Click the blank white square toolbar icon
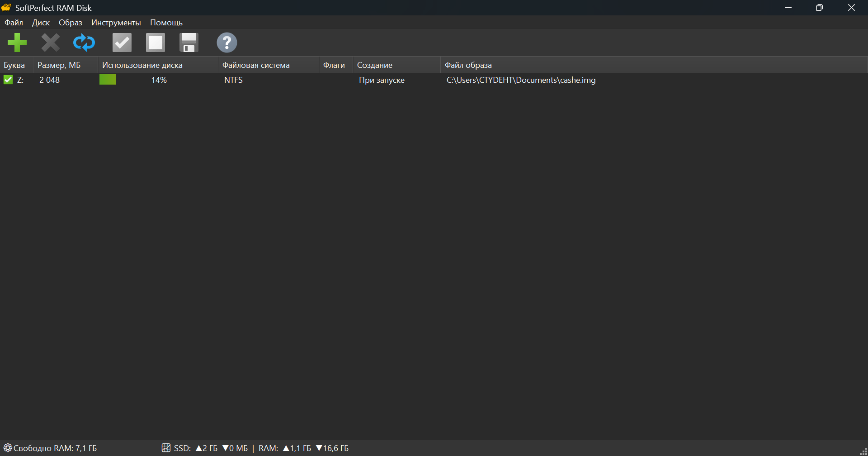 pos(155,43)
